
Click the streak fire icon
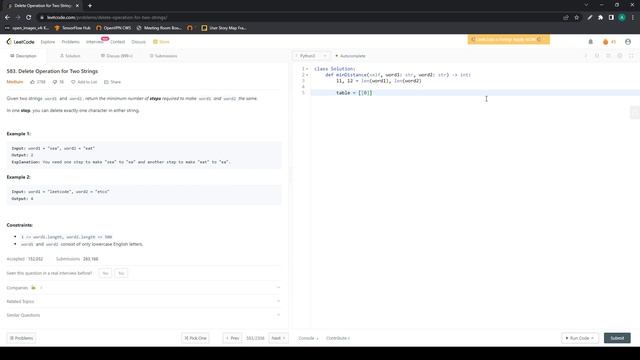click(x=605, y=42)
